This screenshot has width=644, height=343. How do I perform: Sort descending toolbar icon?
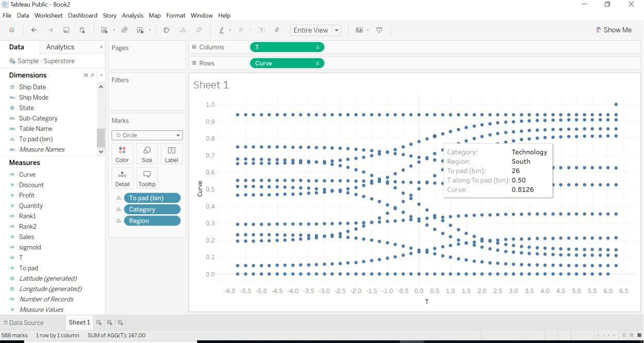pyautogui.click(x=199, y=30)
